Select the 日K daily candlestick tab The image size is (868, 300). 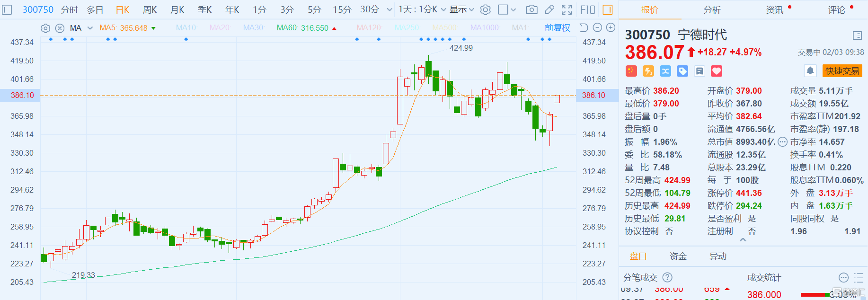[123, 9]
